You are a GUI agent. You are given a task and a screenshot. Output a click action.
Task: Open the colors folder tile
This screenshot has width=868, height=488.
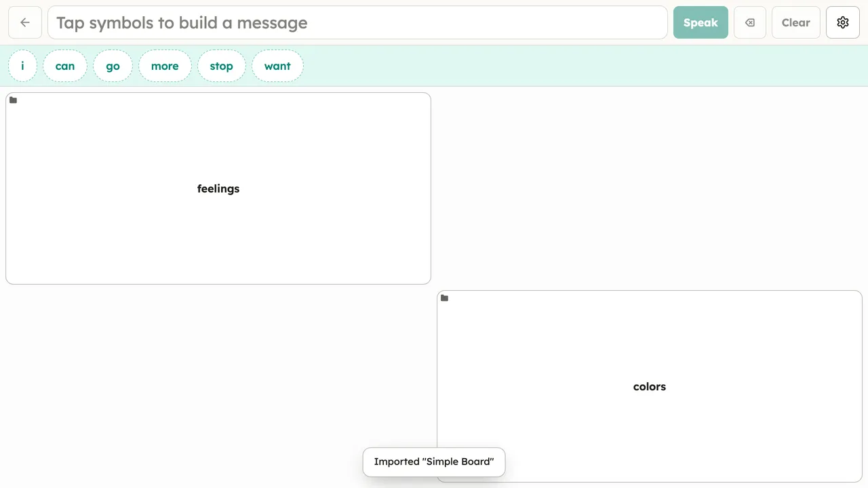click(650, 386)
